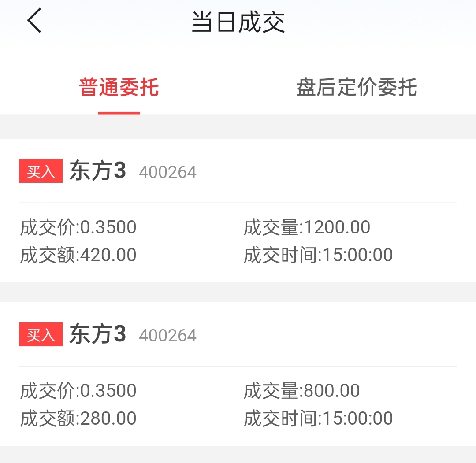Click 成交额:420.00 field
The width and height of the screenshot is (476, 463).
(78, 255)
